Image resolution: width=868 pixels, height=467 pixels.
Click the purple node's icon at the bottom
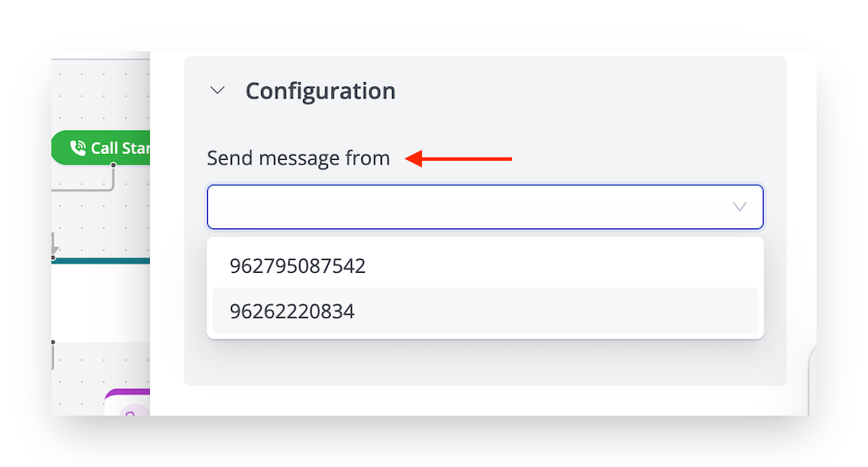[x=132, y=411]
